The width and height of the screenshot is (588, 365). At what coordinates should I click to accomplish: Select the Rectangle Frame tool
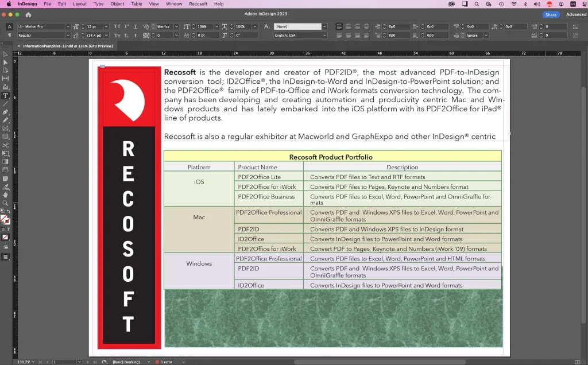click(5, 129)
